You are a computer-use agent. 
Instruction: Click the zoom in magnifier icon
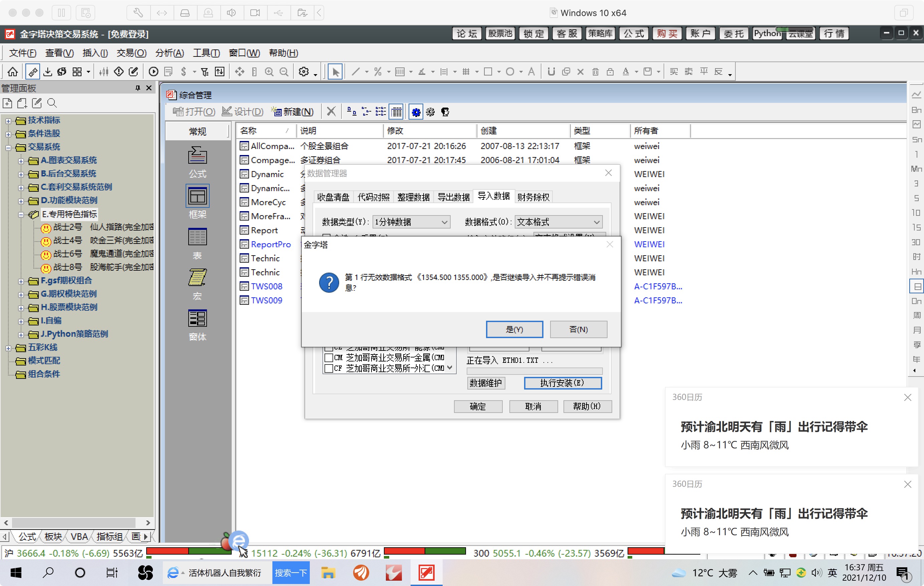point(269,72)
